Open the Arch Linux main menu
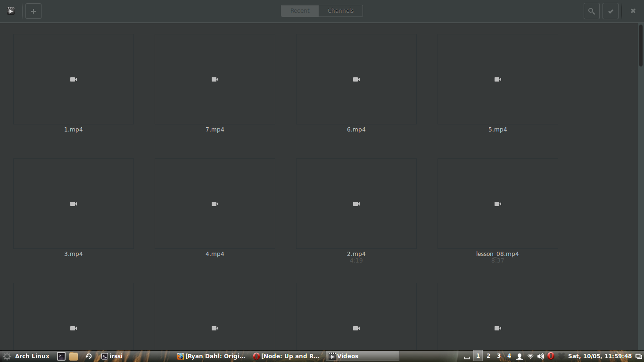Viewport: 644px width, 362px height. [x=26, y=356]
